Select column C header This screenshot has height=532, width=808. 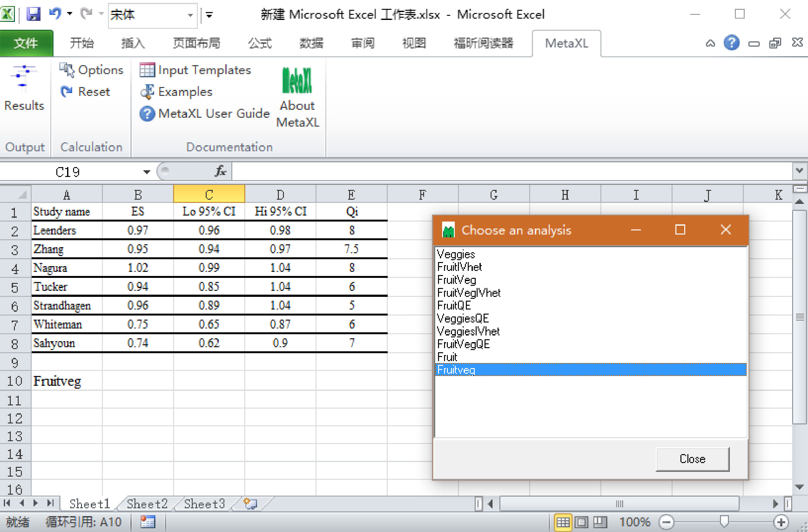pyautogui.click(x=209, y=195)
